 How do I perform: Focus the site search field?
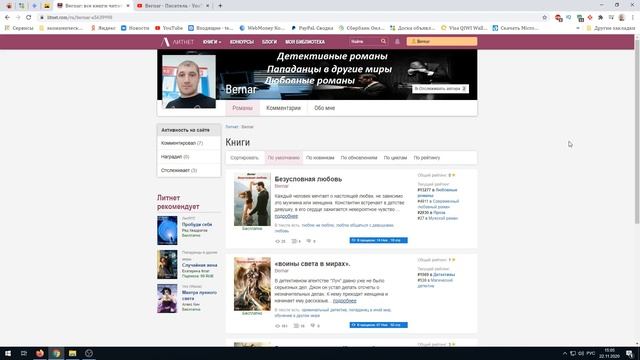[364, 41]
